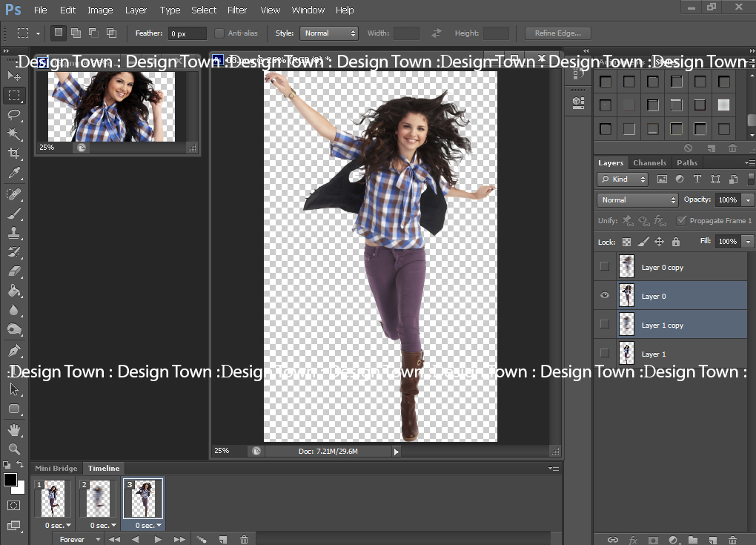Select the Clone Stamp tool

tap(14, 233)
